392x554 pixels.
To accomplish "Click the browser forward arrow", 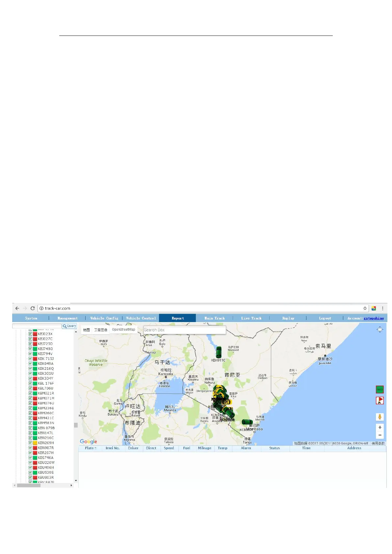I will click(x=25, y=308).
